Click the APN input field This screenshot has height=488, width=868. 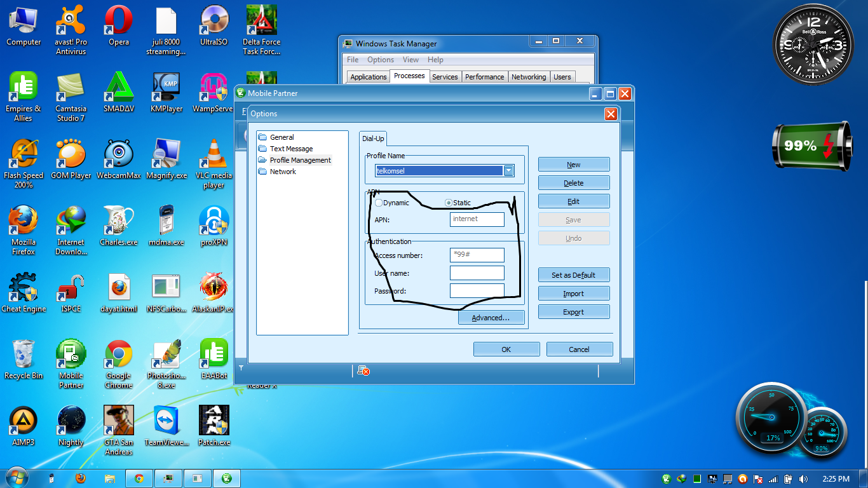tap(477, 219)
